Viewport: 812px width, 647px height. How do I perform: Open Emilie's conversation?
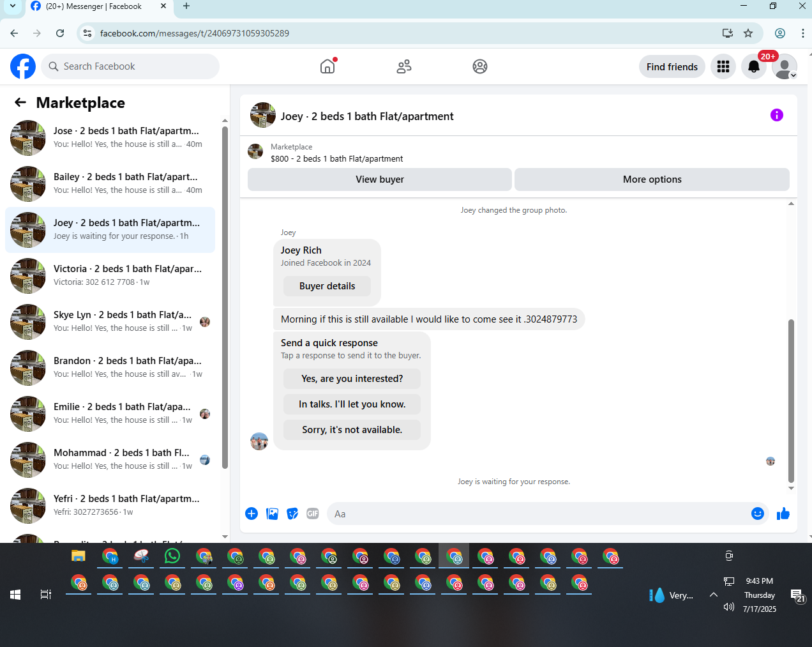[x=110, y=414]
